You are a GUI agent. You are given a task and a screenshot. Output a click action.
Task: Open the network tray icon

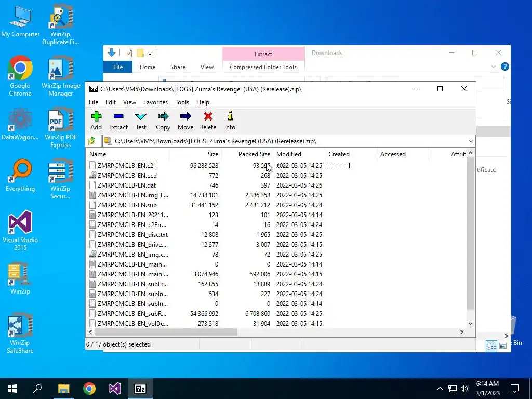[x=453, y=389]
